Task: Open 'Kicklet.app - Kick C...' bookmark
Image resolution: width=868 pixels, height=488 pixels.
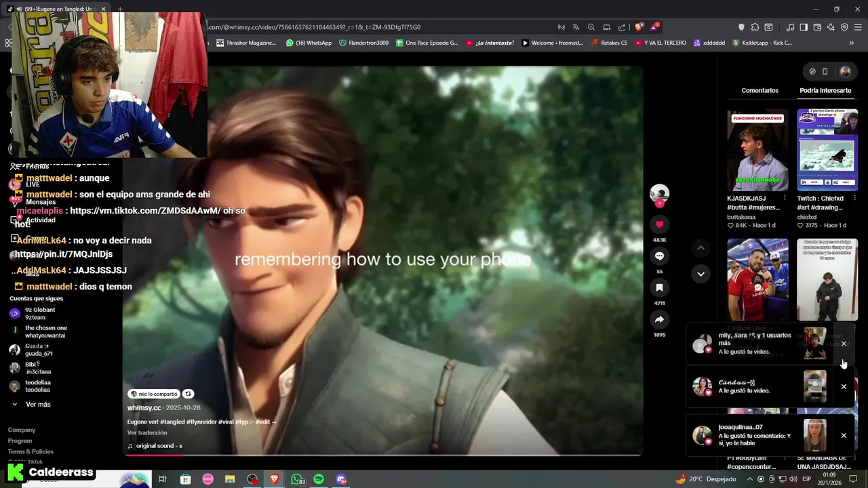Action: [x=762, y=43]
